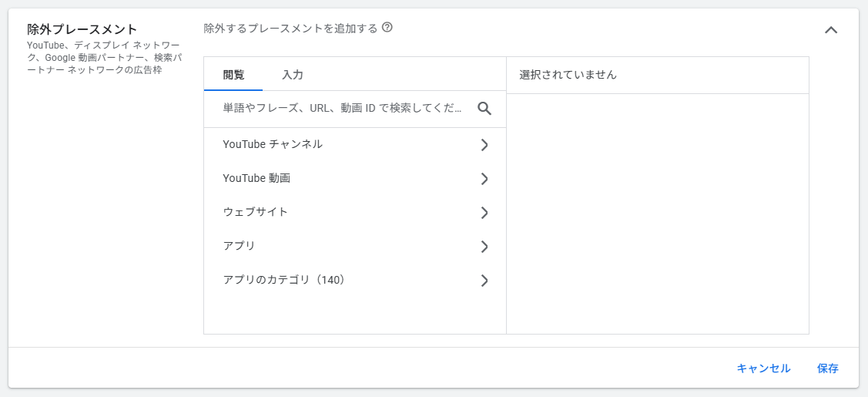Collapse the 除外プレースメント section with the top-right arrow
The height and width of the screenshot is (397, 868).
[831, 30]
